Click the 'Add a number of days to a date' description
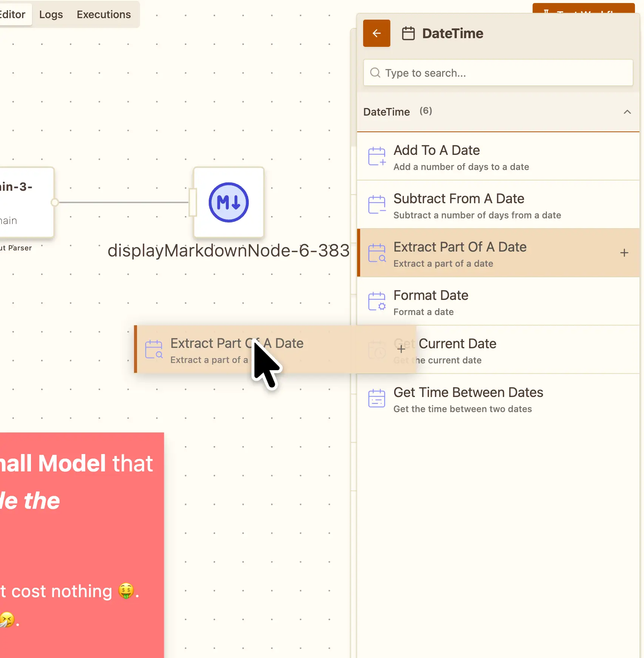Viewport: 644px width, 658px height. click(x=461, y=167)
